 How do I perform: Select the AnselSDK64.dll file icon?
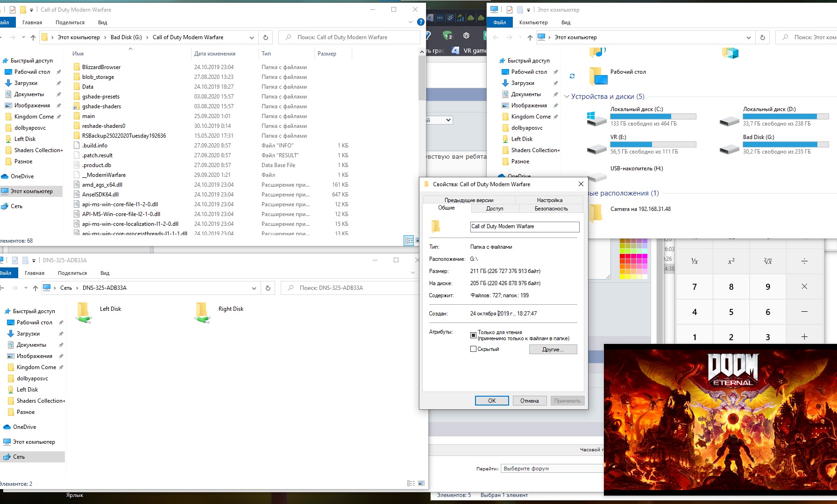77,195
